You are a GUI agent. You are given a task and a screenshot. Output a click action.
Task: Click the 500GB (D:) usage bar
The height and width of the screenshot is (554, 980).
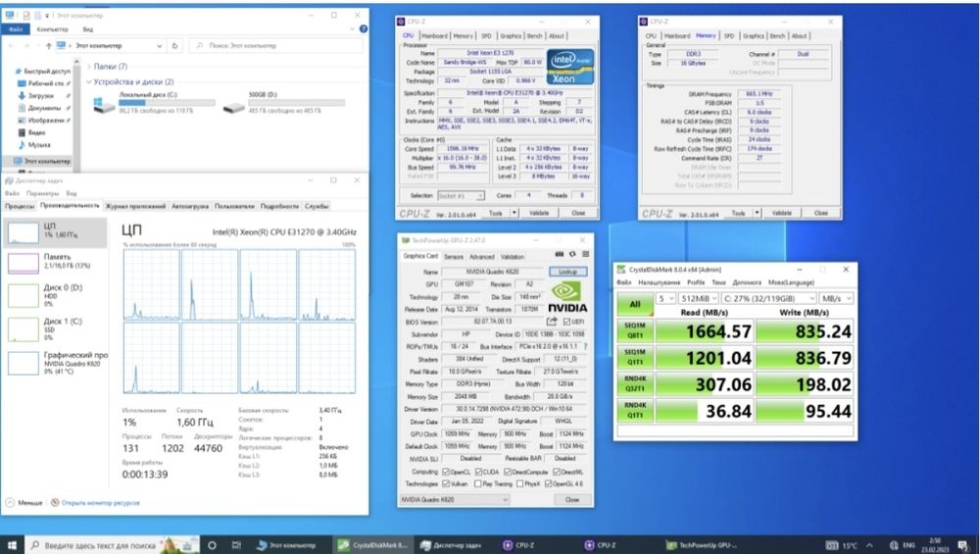point(296,103)
